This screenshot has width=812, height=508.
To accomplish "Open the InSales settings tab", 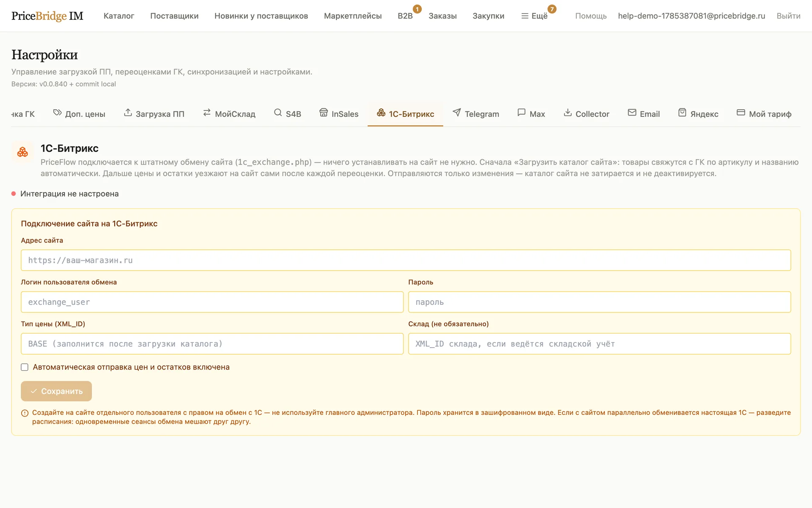I will (x=339, y=114).
